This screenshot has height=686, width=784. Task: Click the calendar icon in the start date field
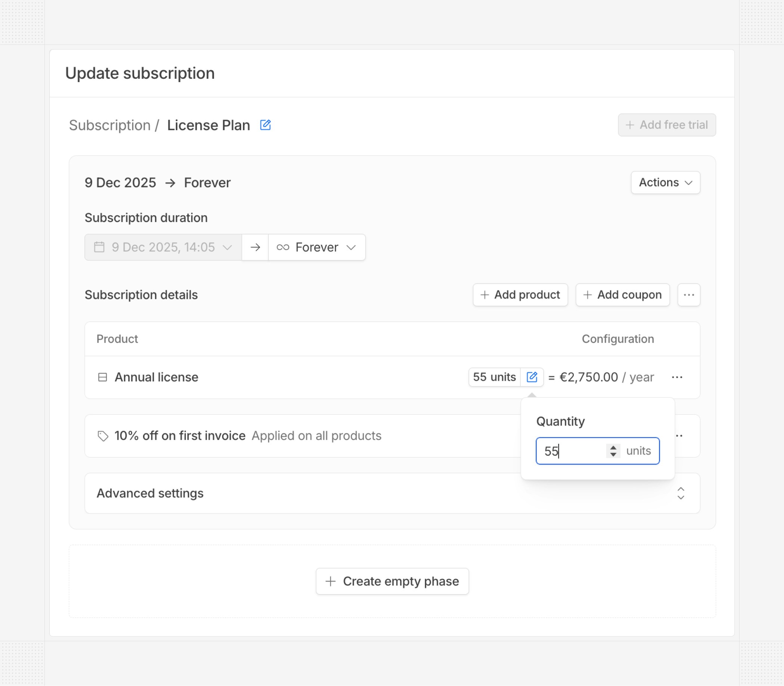coord(99,247)
